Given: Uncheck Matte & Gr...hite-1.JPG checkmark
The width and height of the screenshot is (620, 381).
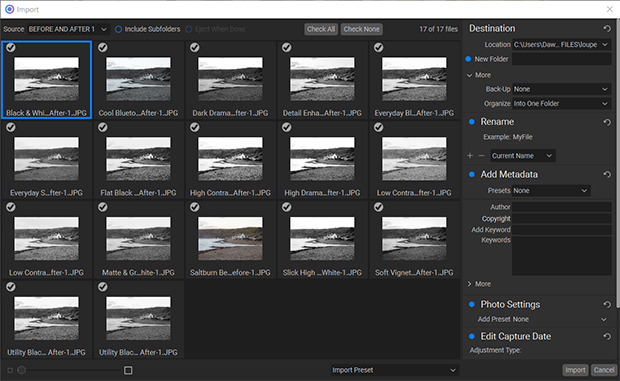Looking at the screenshot, I should pos(103,207).
